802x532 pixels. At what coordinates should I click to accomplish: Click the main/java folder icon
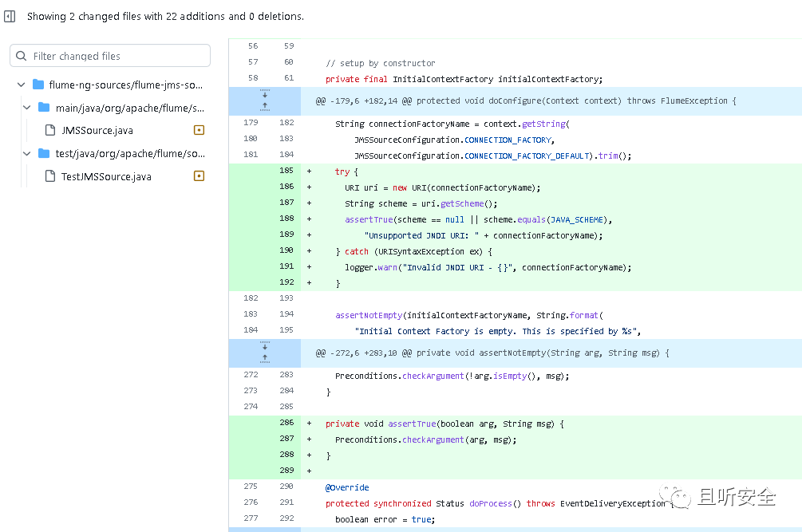tap(44, 108)
